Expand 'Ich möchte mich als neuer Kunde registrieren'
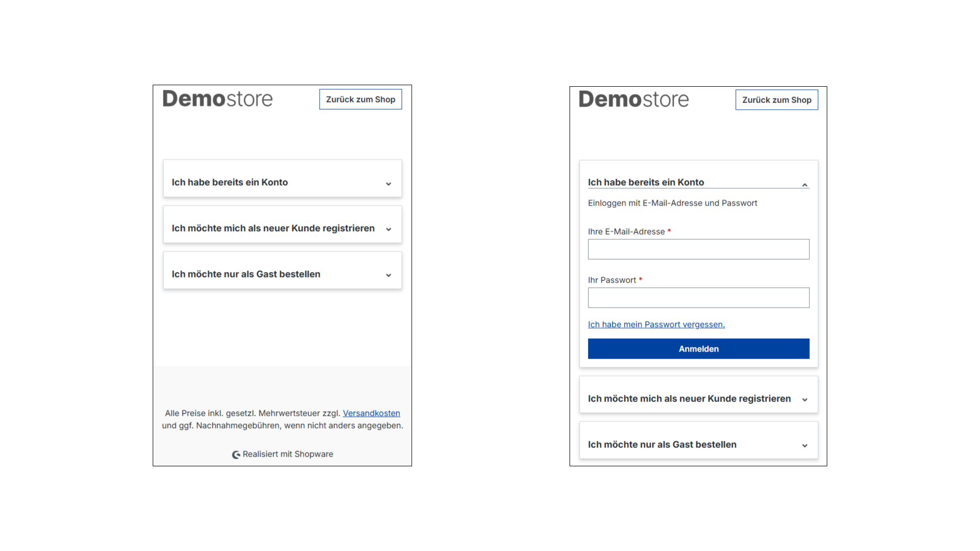The height and width of the screenshot is (551, 980). [x=273, y=228]
